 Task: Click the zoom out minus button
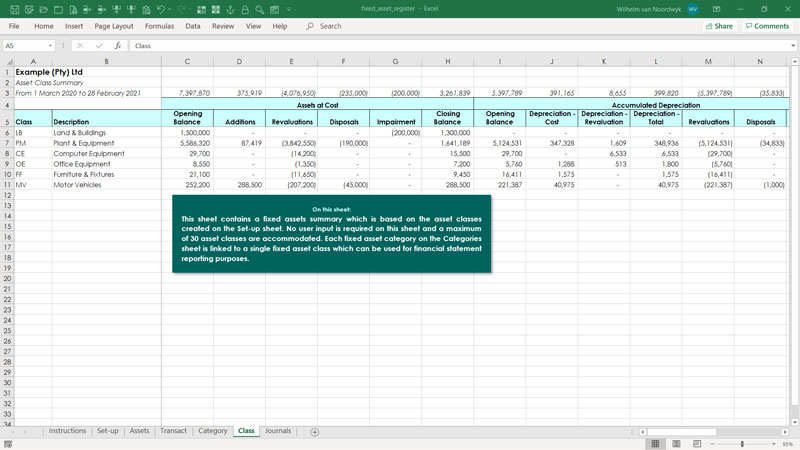tap(713, 444)
